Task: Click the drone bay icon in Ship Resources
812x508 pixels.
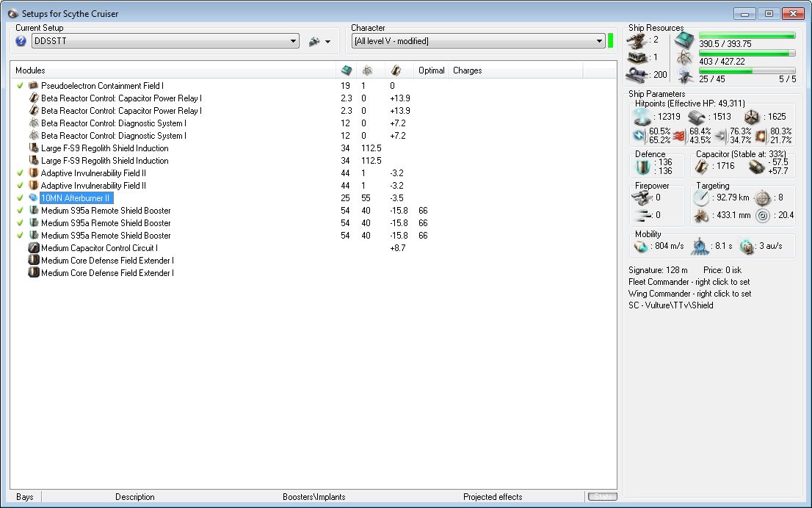Action: tap(685, 76)
